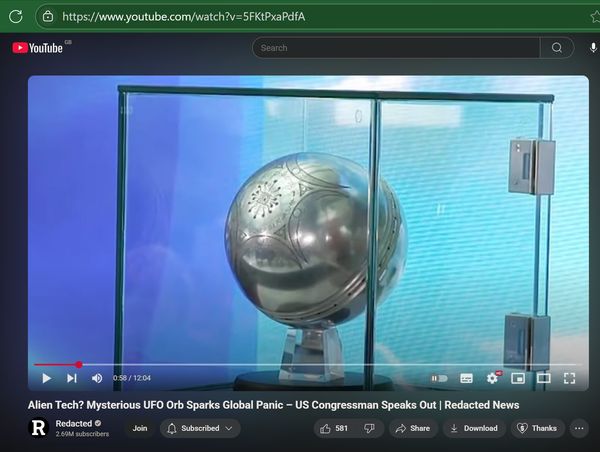Send a Thanks to the creator

pyautogui.click(x=537, y=428)
